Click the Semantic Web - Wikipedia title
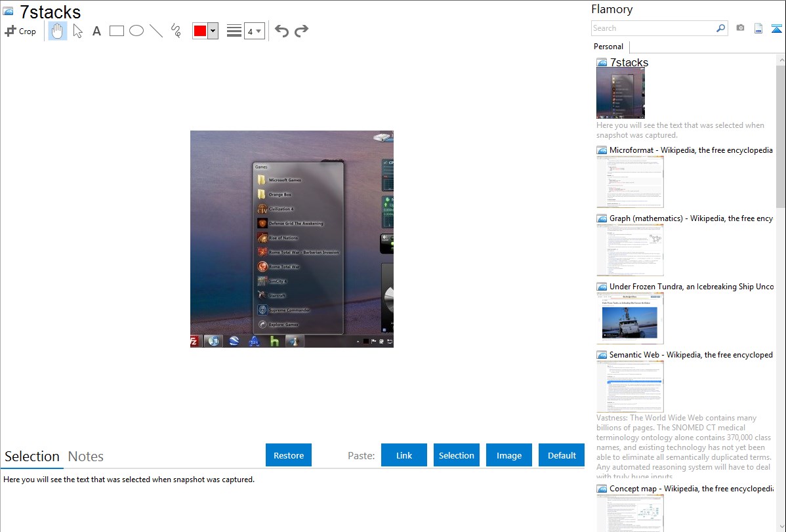The image size is (786, 532). (691, 354)
